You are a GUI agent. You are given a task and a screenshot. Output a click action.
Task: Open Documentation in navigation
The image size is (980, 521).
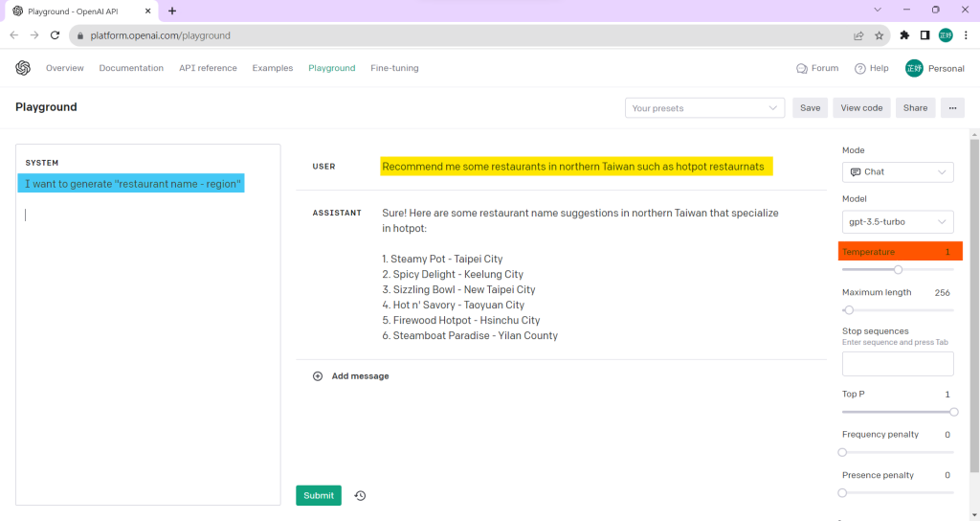pyautogui.click(x=131, y=68)
